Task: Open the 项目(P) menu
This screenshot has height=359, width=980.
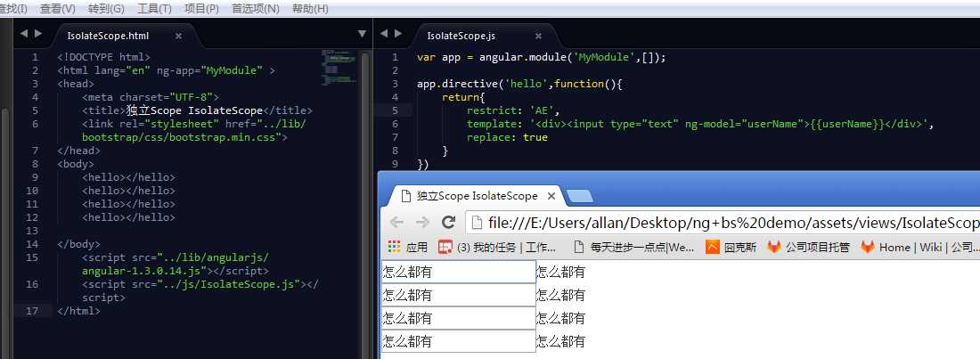Action: click(202, 9)
